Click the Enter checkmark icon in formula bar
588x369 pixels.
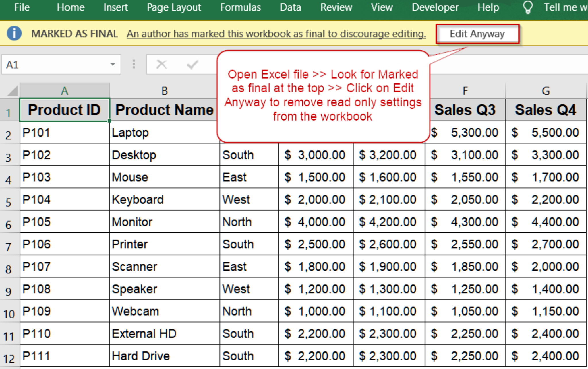pos(192,64)
